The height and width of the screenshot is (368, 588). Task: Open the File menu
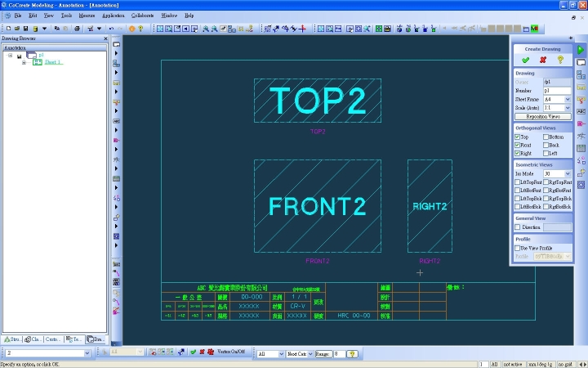point(18,16)
